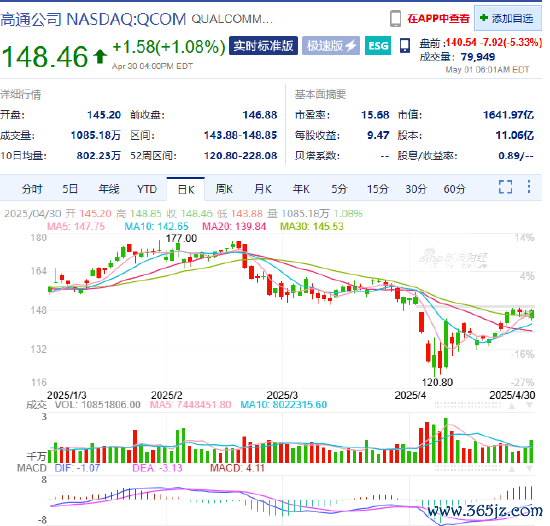
Task: Click the 177.00 high marker on chart
Action: pos(181,238)
